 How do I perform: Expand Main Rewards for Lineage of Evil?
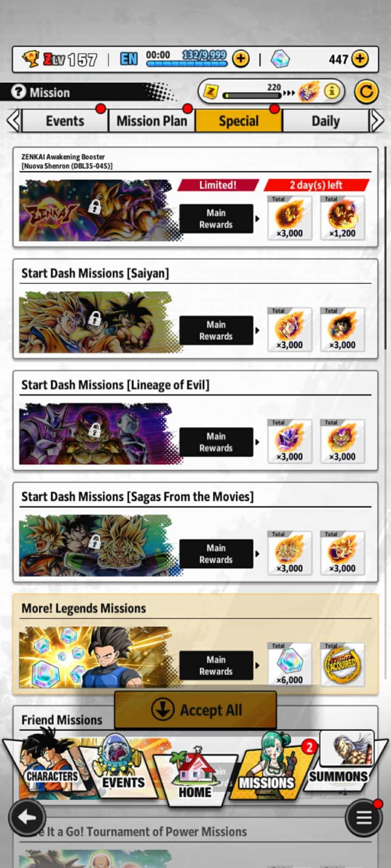click(x=216, y=442)
